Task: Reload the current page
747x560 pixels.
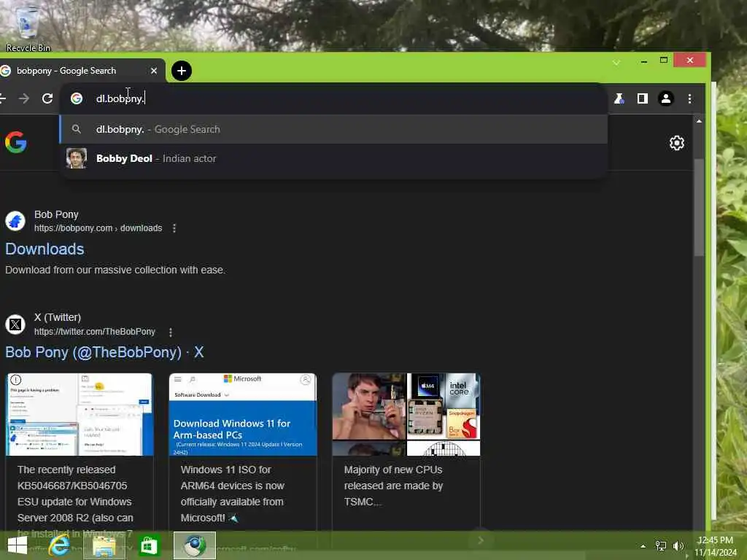Action: (x=47, y=98)
